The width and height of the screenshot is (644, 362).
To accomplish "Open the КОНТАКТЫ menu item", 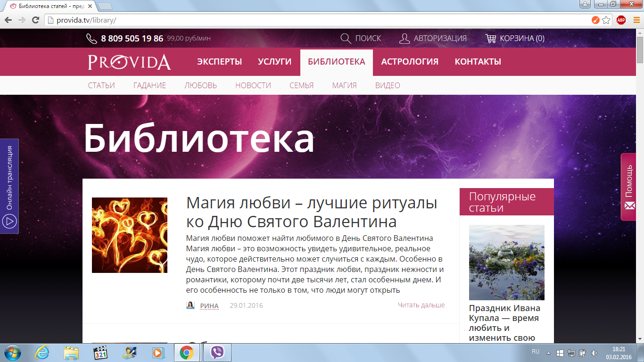I will pyautogui.click(x=478, y=62).
